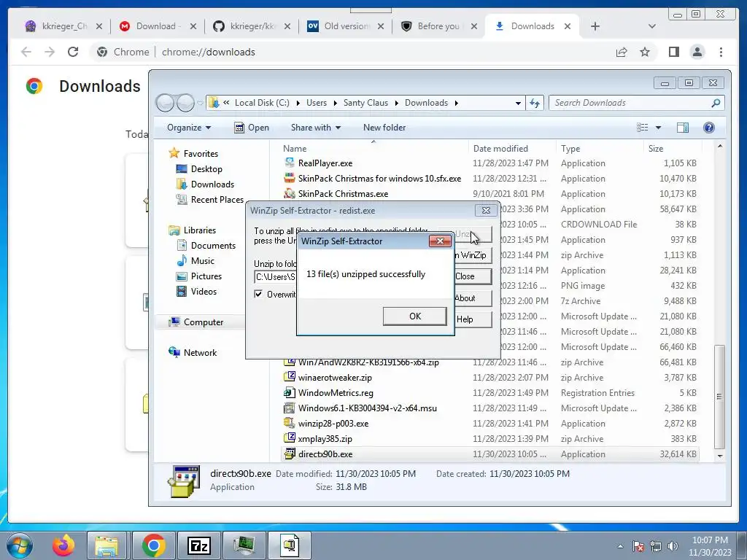Open the Share with dropdown

coord(316,128)
